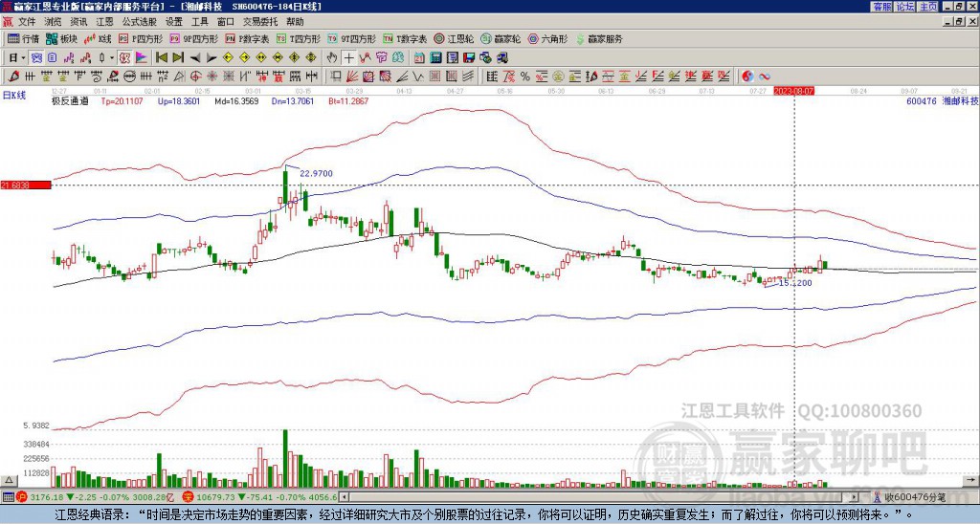
Task: Open the 设置 menu
Action: pos(174,22)
